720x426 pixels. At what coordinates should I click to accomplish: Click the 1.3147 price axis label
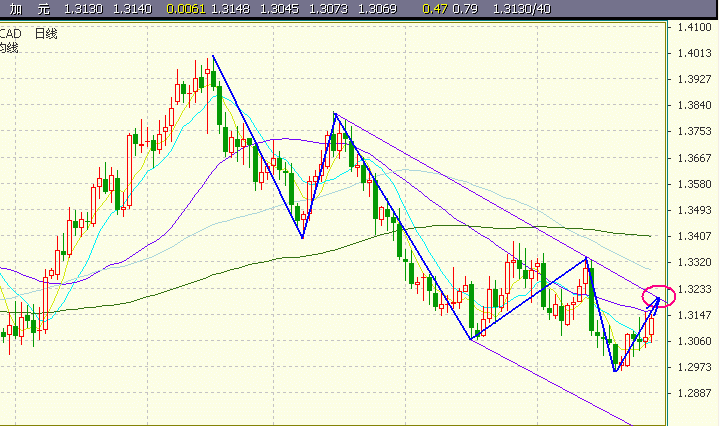[x=695, y=315]
